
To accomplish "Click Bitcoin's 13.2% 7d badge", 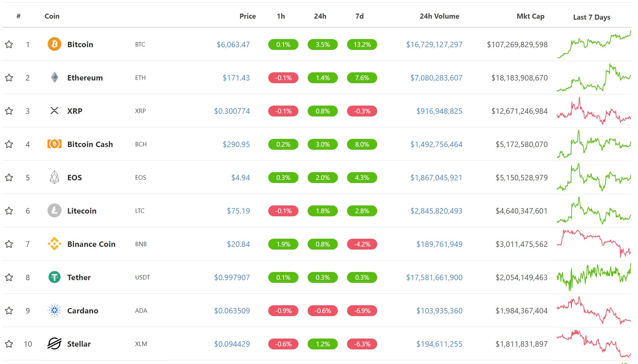I will pyautogui.click(x=362, y=44).
